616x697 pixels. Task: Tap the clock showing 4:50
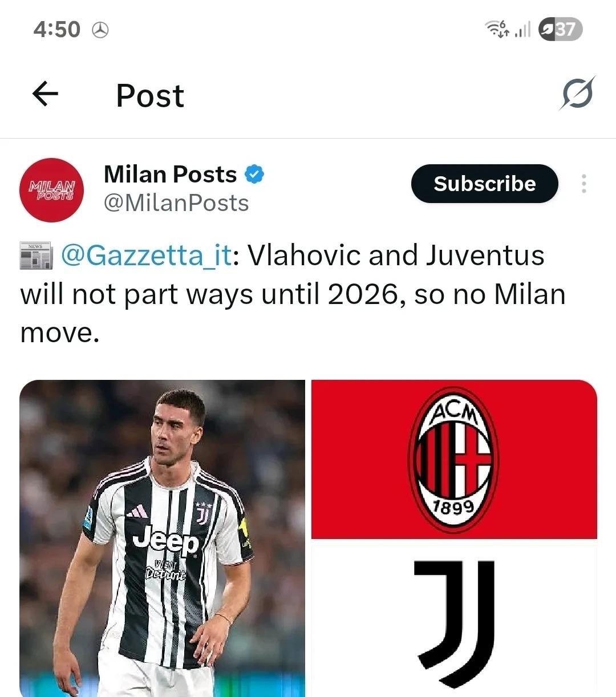(56, 29)
